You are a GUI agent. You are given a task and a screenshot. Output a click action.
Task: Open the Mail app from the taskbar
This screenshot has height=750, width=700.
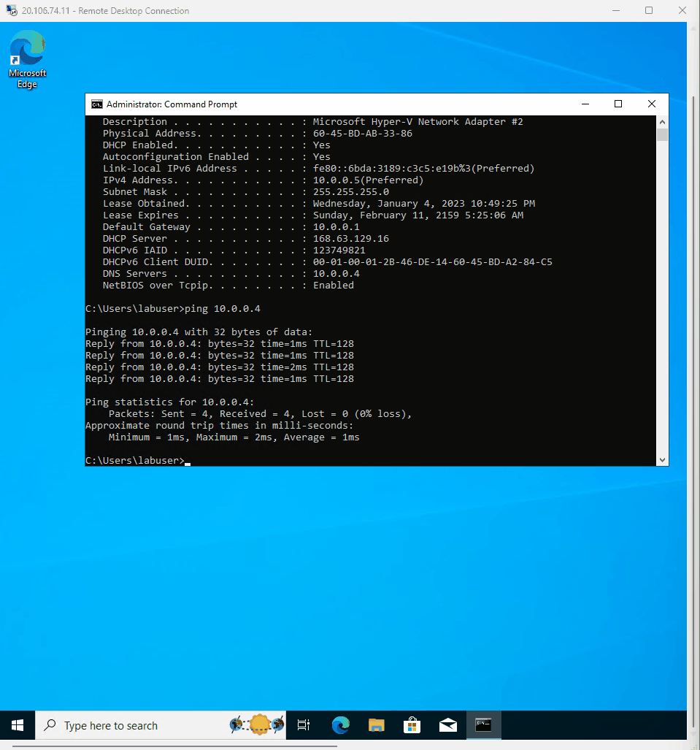click(x=447, y=725)
